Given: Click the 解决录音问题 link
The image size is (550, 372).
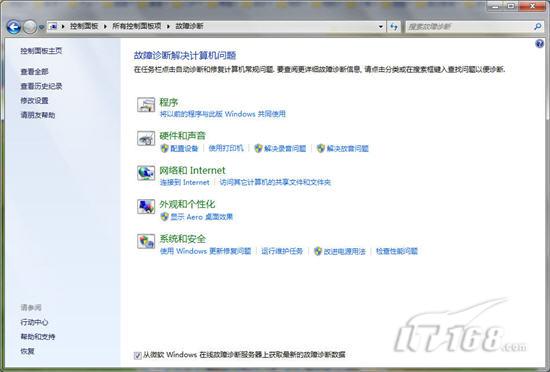Looking at the screenshot, I should coord(285,148).
